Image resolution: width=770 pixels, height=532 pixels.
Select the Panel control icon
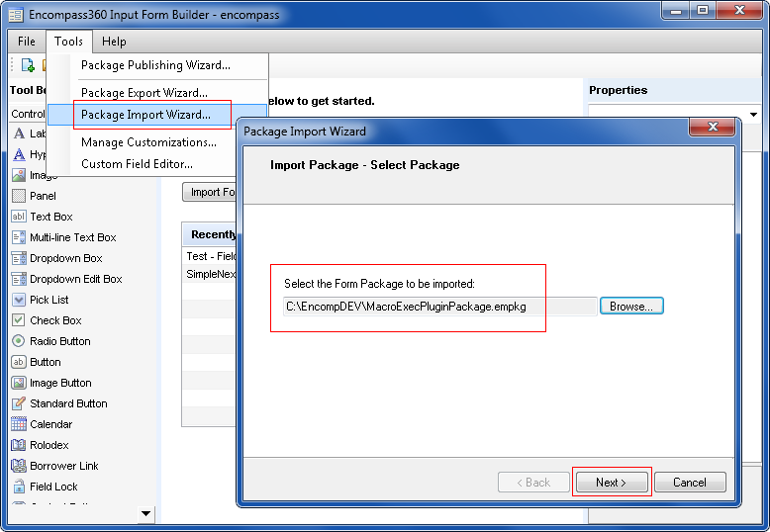point(19,196)
